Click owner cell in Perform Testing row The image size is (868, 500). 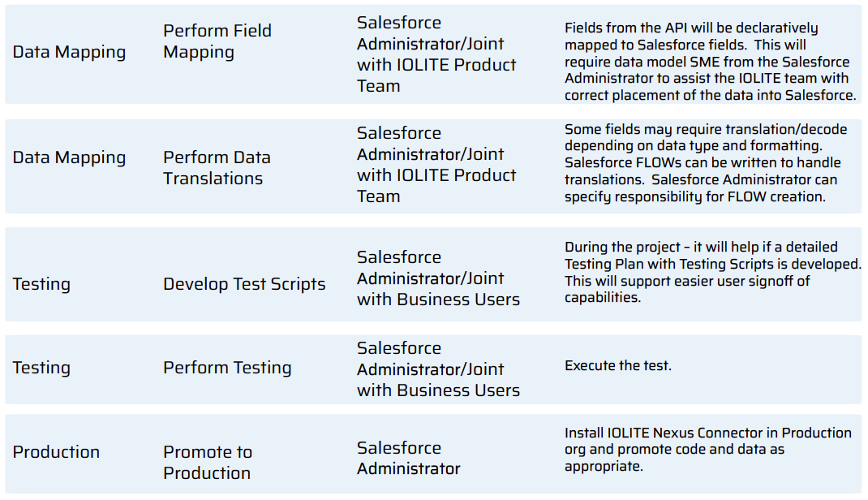click(438, 369)
